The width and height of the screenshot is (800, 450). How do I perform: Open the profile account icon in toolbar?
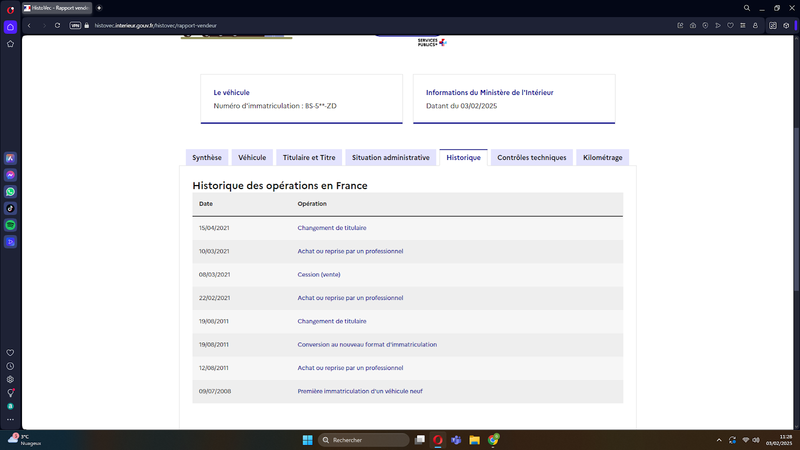coord(755,26)
